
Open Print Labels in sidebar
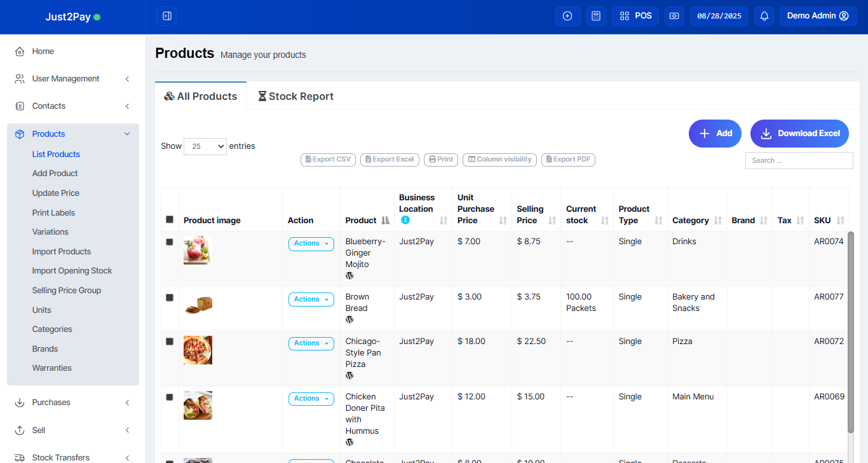pos(53,212)
